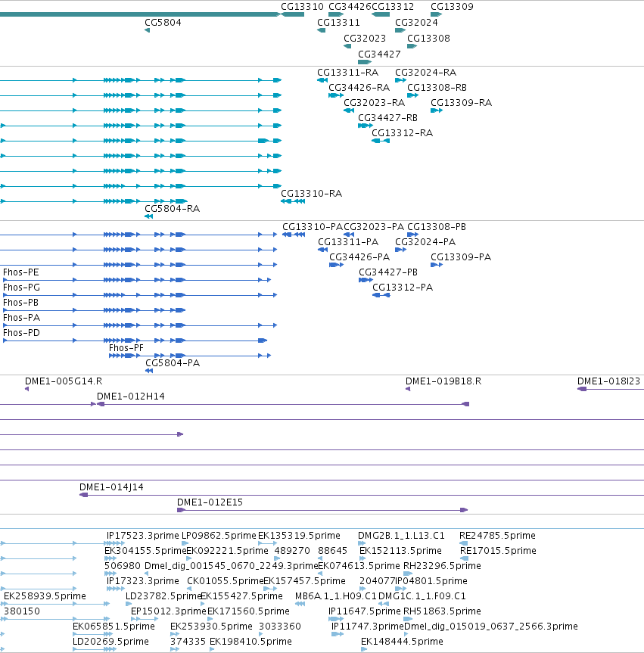Screen dimensions: 644x653
Task: Select EST EK152113.5prime
Action: [x=400, y=551]
